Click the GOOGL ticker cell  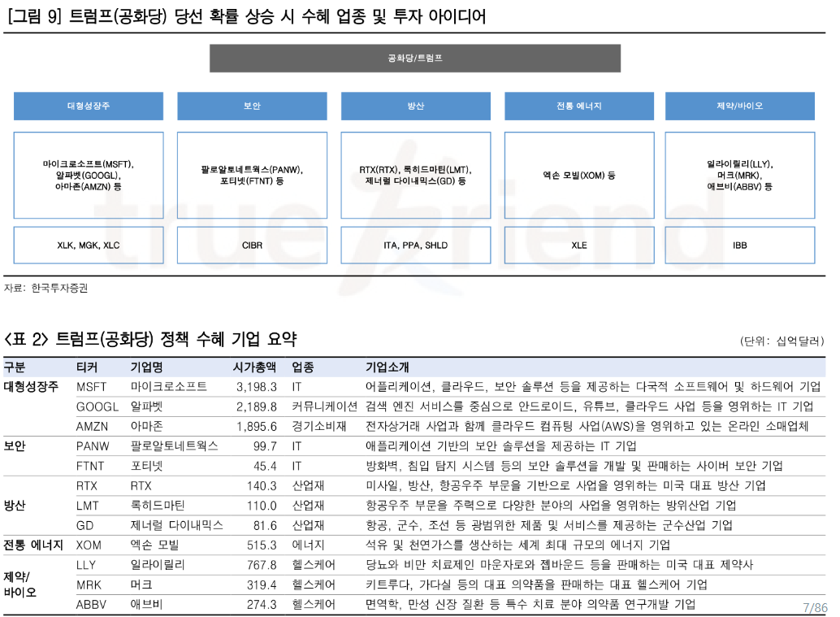(x=97, y=407)
